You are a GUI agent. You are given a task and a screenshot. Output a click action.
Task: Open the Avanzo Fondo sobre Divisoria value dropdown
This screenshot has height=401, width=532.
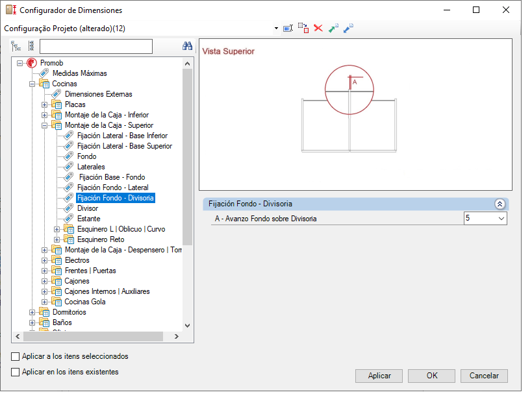click(500, 219)
